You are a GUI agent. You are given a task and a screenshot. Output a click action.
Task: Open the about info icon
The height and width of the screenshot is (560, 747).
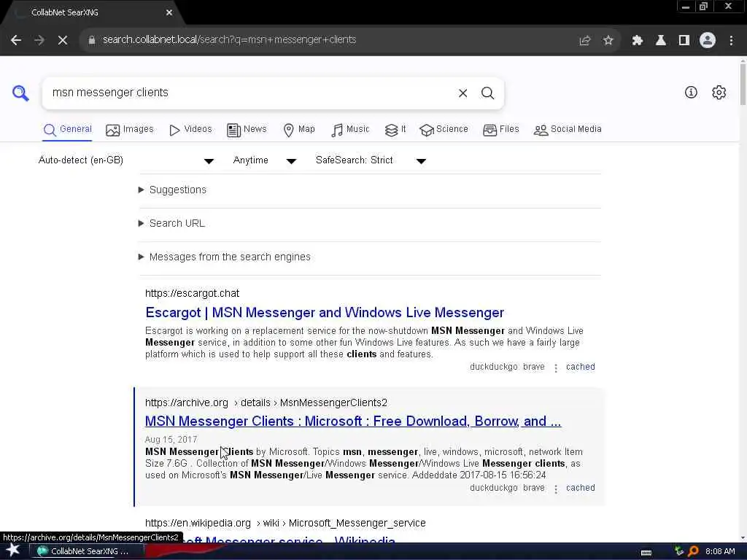tap(691, 93)
